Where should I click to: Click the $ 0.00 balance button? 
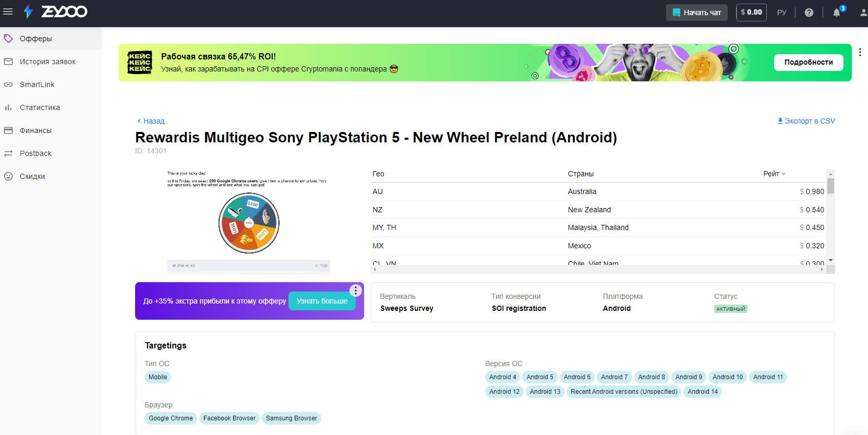tap(751, 13)
